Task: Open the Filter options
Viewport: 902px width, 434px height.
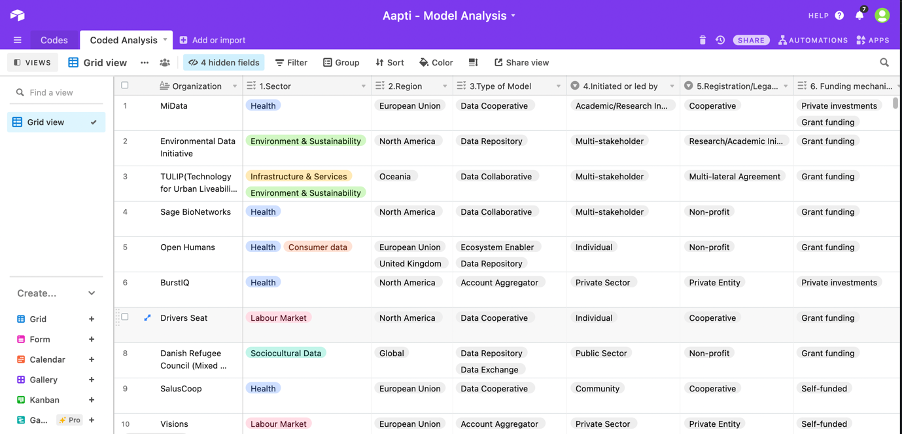Action: tap(291, 63)
